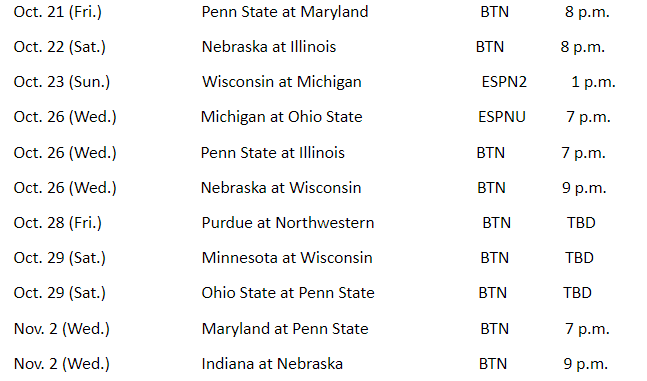
Task: Click the Nebraska at Wisconsin matchup
Action: pos(281,188)
